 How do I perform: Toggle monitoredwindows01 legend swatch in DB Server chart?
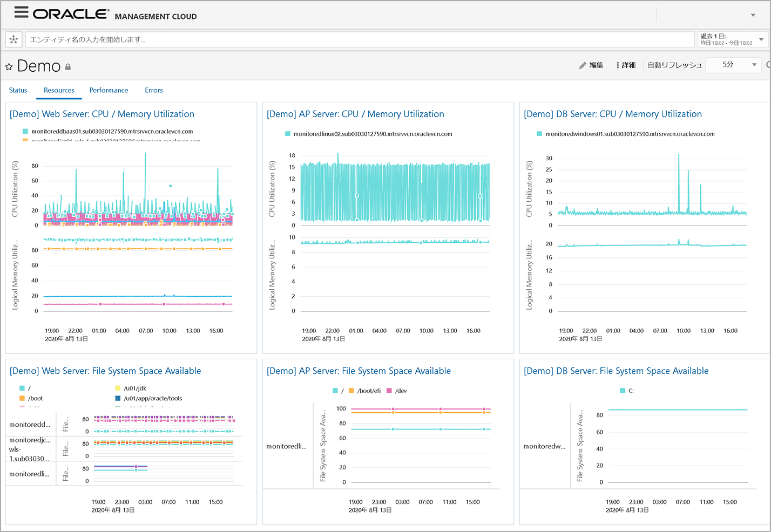[539, 134]
